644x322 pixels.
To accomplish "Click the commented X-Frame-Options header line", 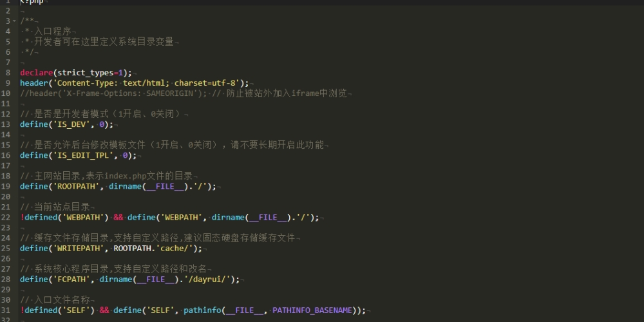I will click(184, 93).
